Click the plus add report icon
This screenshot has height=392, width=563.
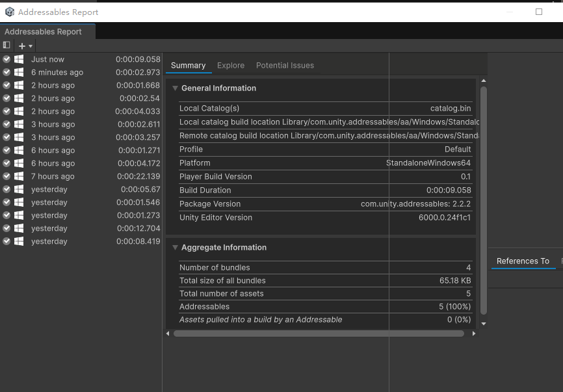(22, 46)
